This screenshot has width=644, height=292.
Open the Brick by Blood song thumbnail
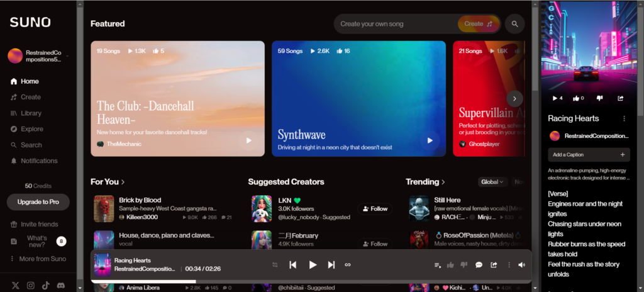pyautogui.click(x=104, y=208)
